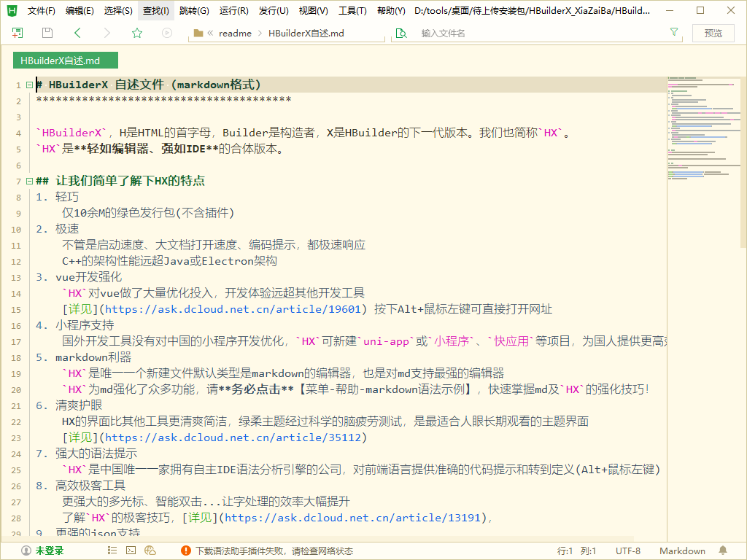Open the 帮助(Y) menu
Image resolution: width=747 pixels, height=560 pixels.
click(391, 10)
